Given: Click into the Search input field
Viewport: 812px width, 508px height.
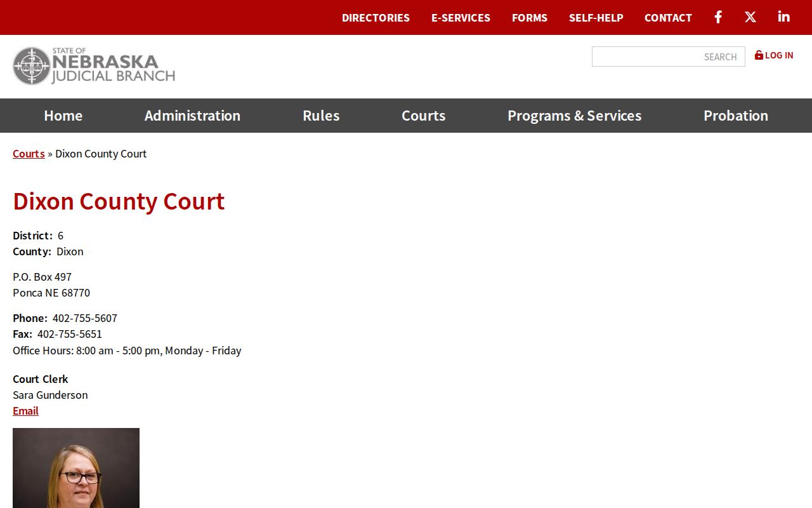Looking at the screenshot, I should tap(669, 57).
